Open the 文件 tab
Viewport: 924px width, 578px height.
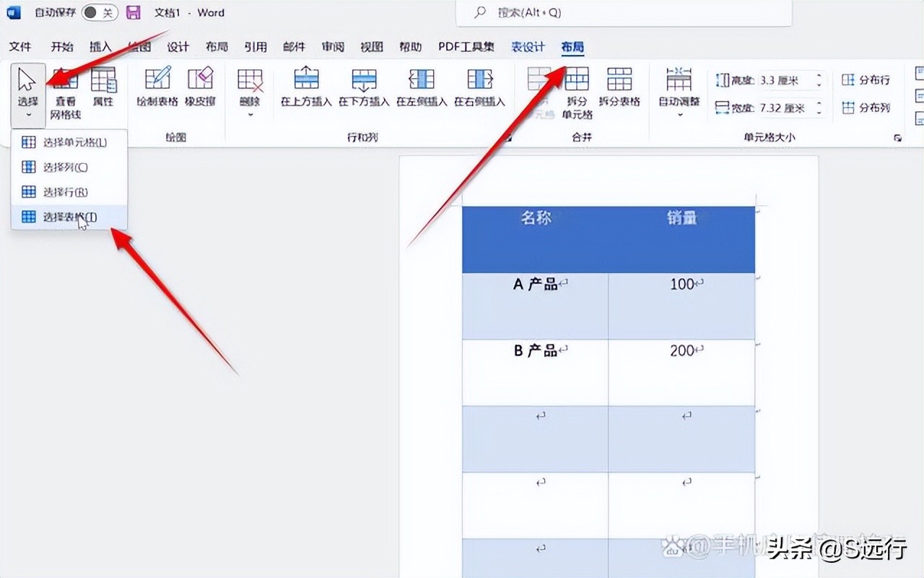(x=20, y=47)
